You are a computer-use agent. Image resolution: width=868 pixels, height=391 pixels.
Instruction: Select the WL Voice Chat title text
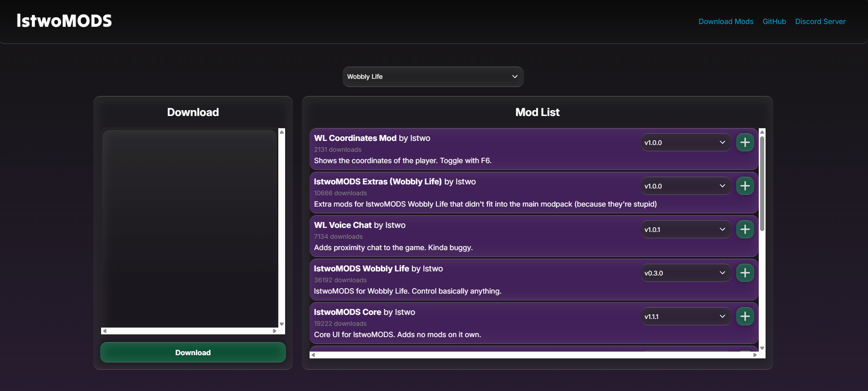coord(343,225)
